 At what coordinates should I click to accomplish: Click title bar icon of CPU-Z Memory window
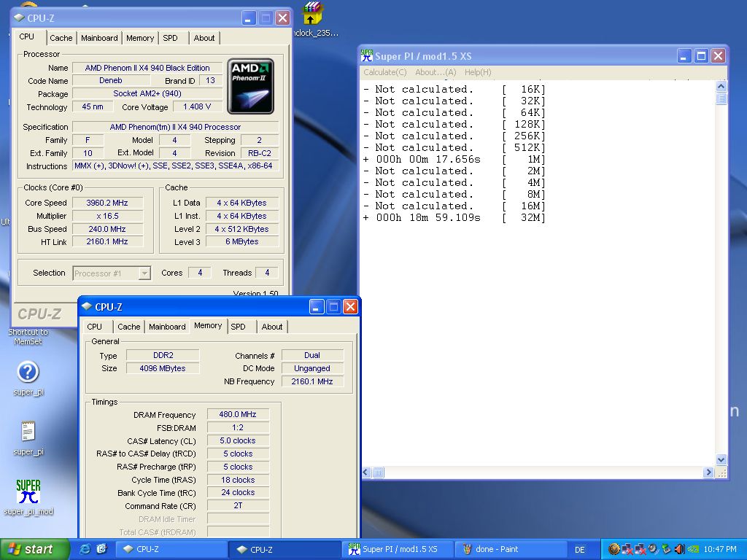pos(87,307)
